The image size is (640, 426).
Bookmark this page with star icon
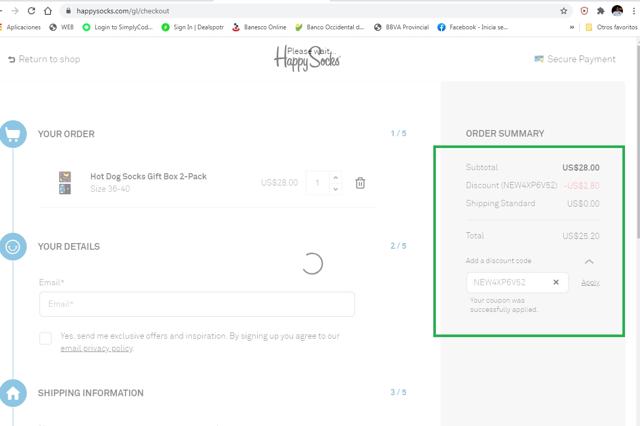[x=564, y=11]
